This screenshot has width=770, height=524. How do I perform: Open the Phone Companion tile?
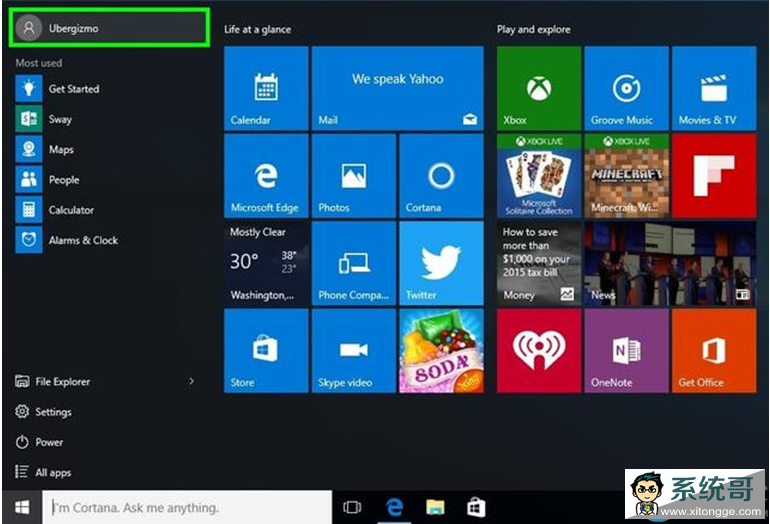[354, 263]
